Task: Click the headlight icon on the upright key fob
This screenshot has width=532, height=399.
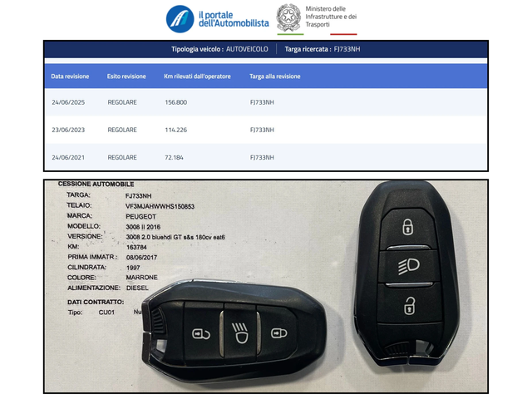Action: 409,266
